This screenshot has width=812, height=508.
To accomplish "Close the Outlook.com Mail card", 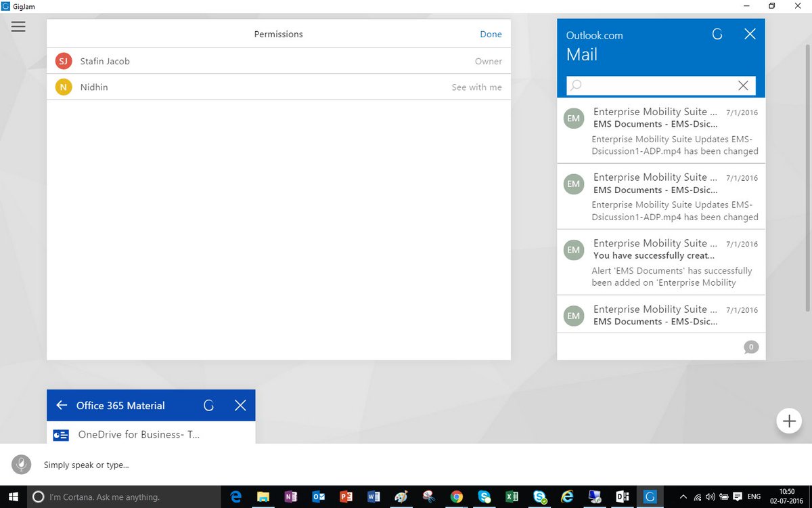I will [750, 33].
